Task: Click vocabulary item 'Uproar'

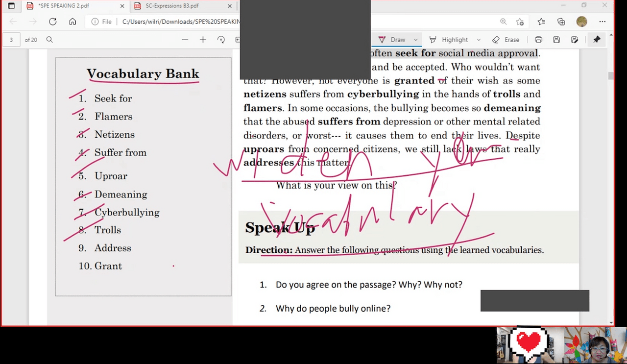Action: 111,176
